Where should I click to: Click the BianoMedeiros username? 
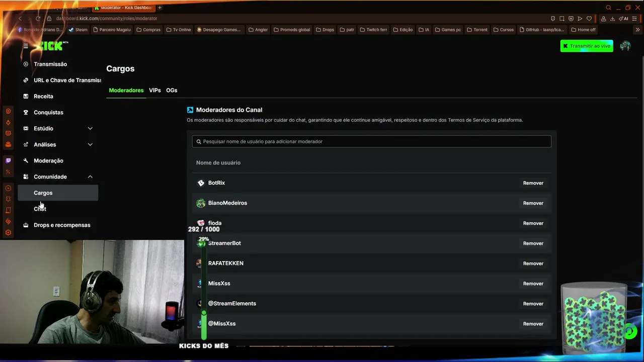227,203
